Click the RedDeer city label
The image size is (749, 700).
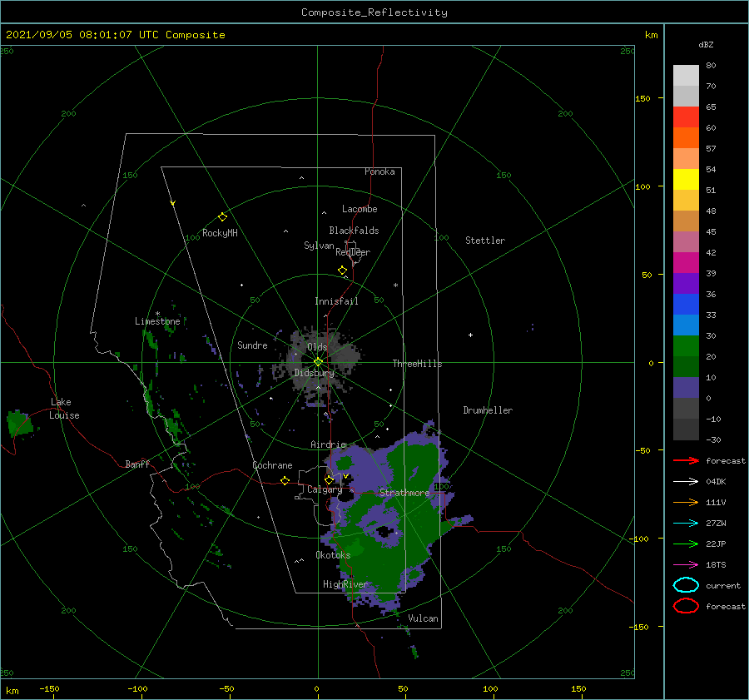[353, 252]
